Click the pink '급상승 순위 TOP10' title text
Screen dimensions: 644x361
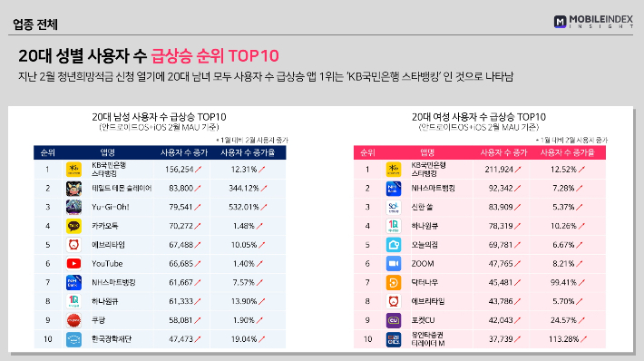click(215, 56)
